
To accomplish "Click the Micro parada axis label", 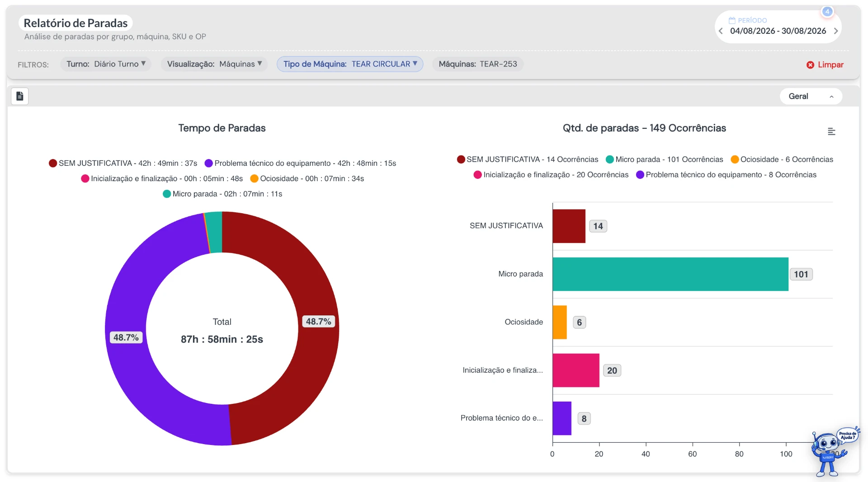I will click(521, 274).
